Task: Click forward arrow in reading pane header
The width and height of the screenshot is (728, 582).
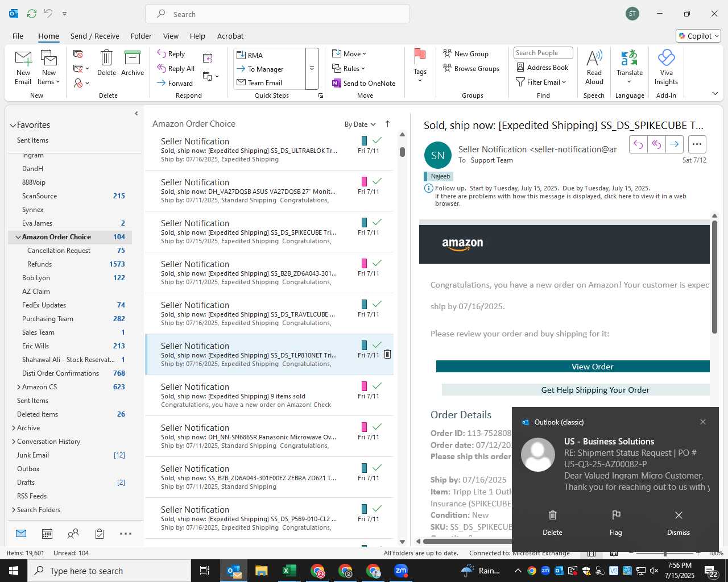Action: point(674,144)
